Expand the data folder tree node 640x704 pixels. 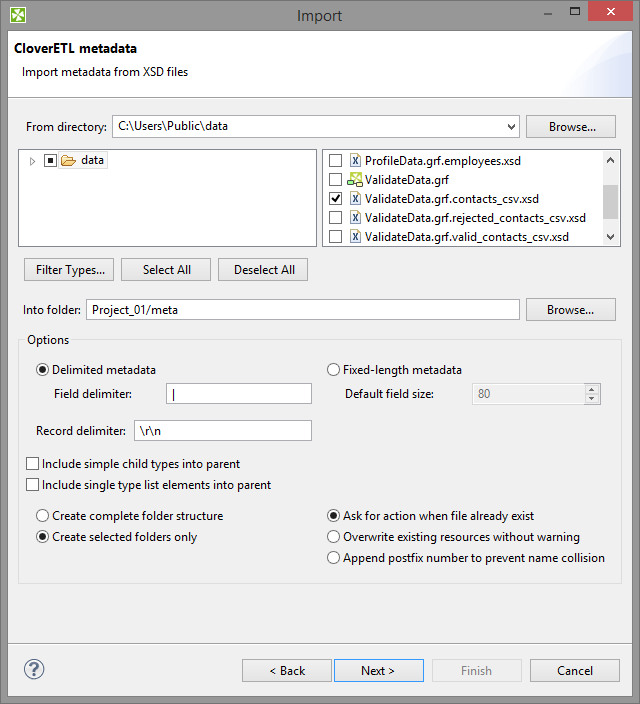point(32,161)
